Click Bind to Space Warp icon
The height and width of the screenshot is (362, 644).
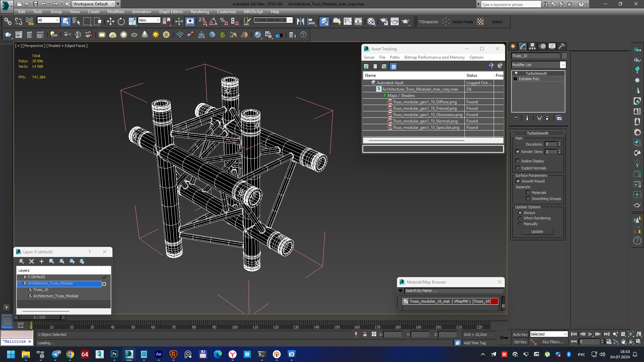pos(30,22)
